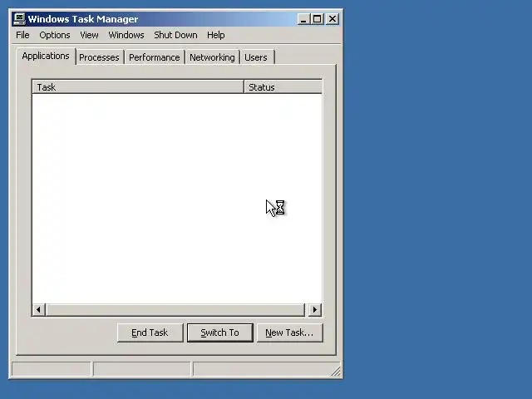Switch to the Networking tab
532x399 pixels.
tap(212, 57)
